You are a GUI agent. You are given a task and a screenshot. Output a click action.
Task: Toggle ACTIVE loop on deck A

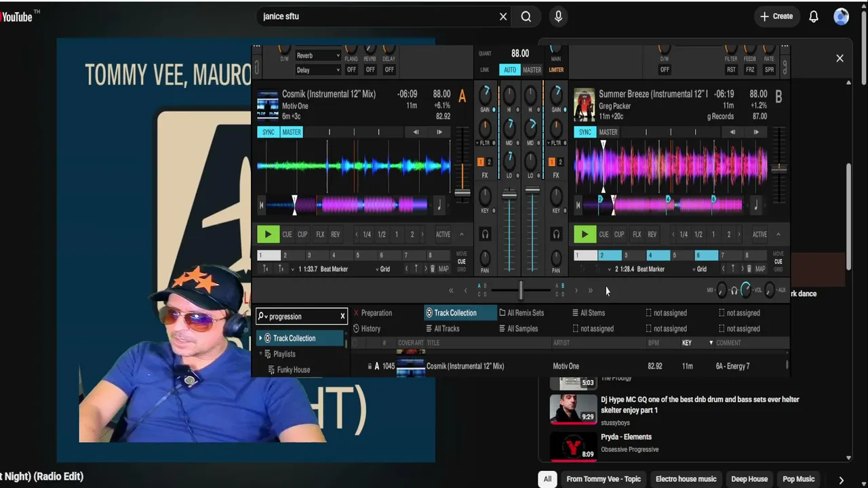443,235
